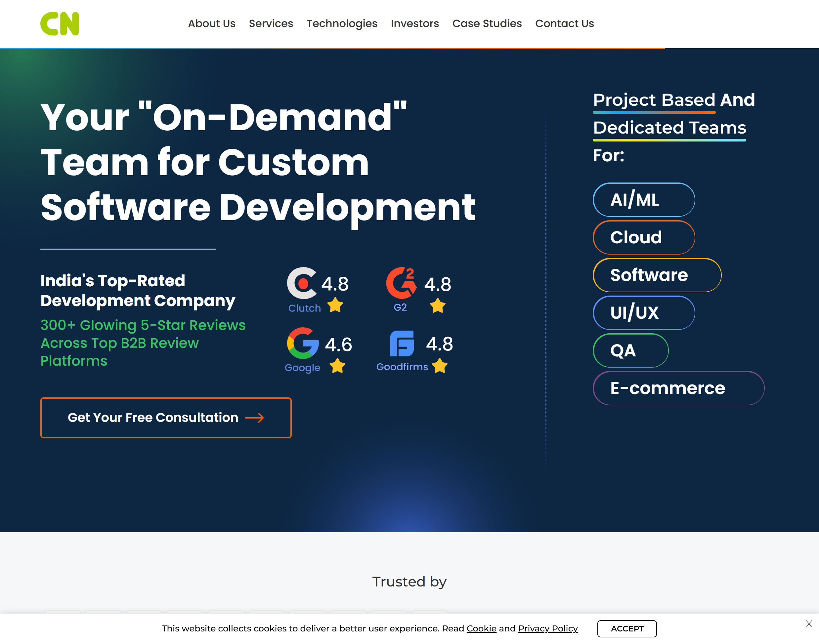The height and width of the screenshot is (644, 819).
Task: Click Get Your Free Consultation button
Action: pyautogui.click(x=166, y=418)
